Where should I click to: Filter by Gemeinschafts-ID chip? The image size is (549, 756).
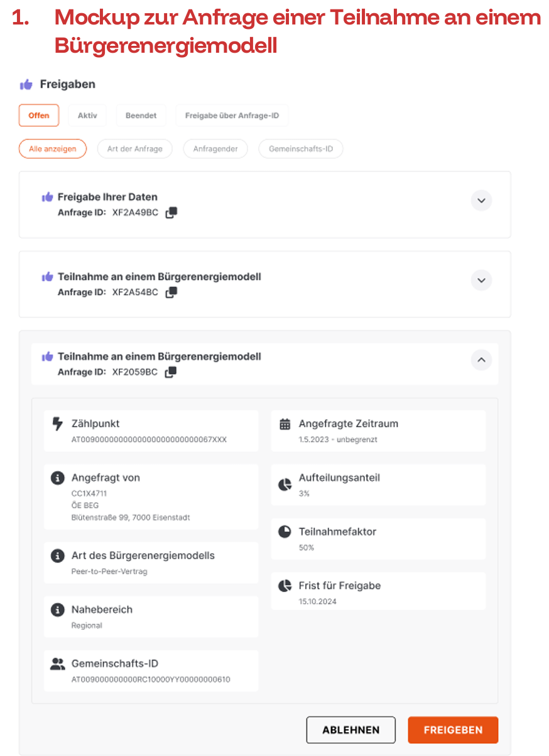coord(301,149)
